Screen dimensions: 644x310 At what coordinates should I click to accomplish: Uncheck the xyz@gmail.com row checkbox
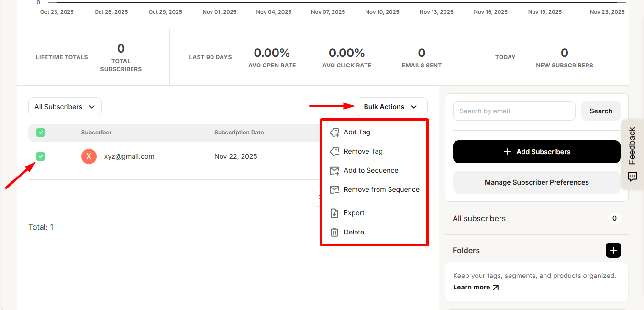point(41,156)
